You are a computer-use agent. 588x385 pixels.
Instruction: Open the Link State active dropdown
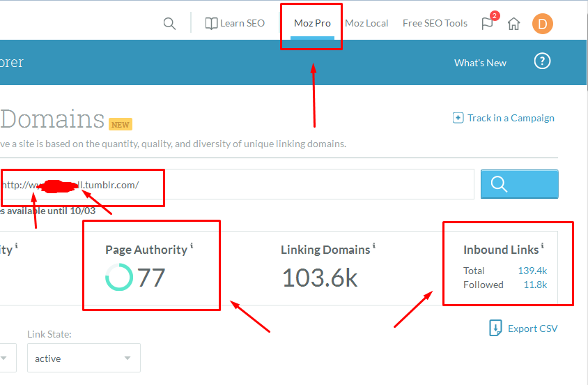84,358
